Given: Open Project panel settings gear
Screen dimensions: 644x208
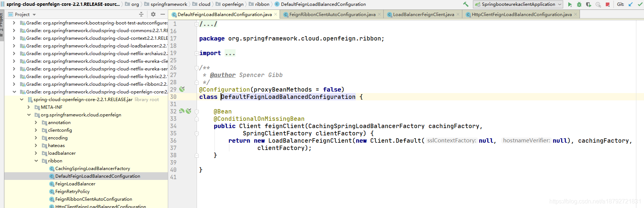Looking at the screenshot, I should 153,14.
